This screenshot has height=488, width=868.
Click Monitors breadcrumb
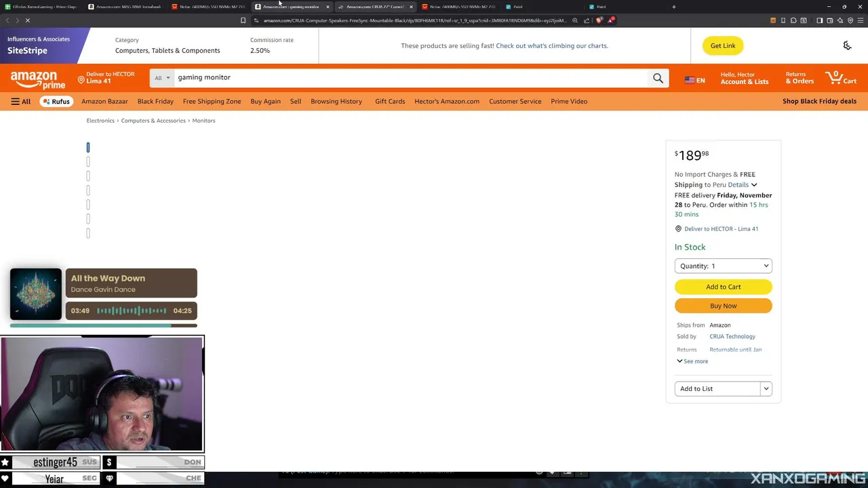pos(203,121)
